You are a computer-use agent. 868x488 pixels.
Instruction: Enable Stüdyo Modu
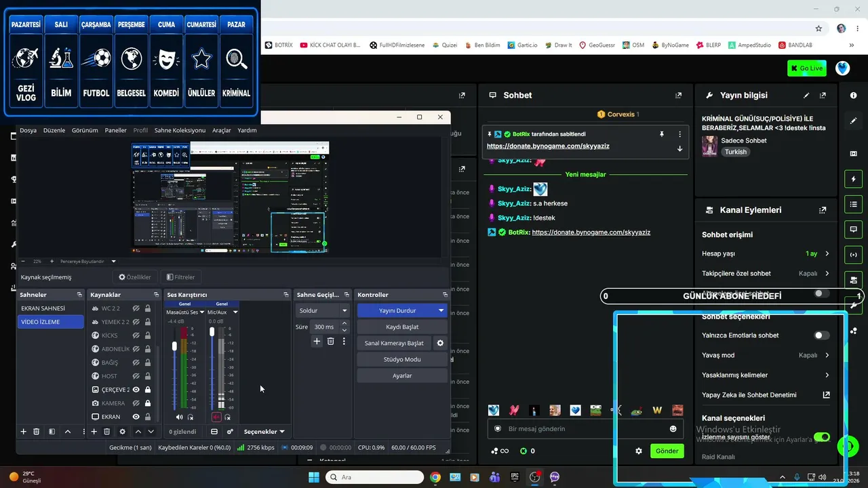click(x=402, y=359)
